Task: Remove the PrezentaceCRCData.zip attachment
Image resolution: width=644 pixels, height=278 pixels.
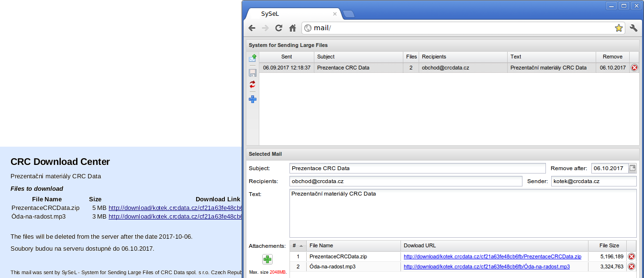Action: tap(632, 256)
